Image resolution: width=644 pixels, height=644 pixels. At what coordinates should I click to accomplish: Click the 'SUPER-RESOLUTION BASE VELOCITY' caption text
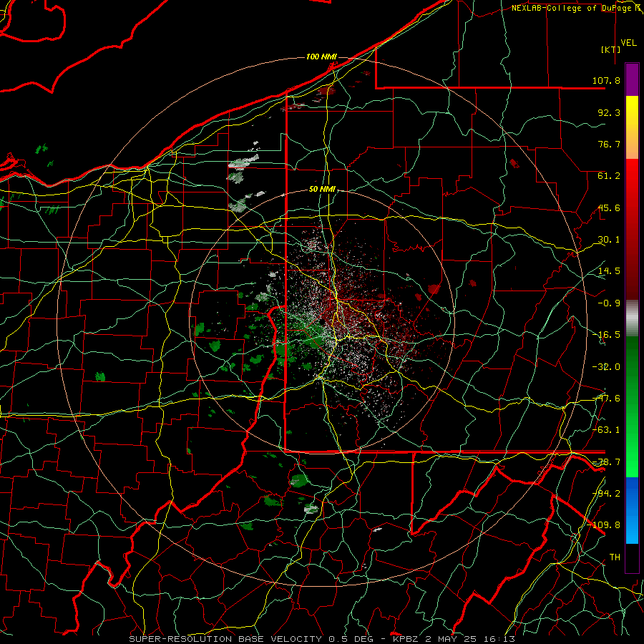coord(226,639)
